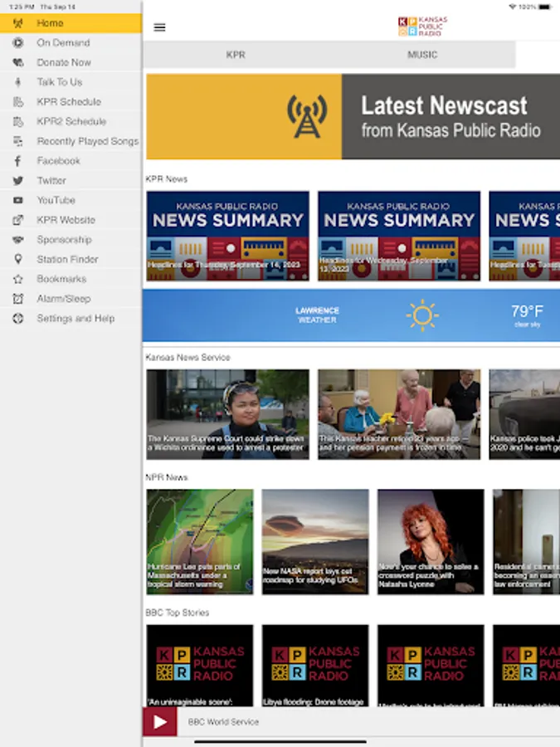Click the Sponsorship handshake icon

click(18, 240)
